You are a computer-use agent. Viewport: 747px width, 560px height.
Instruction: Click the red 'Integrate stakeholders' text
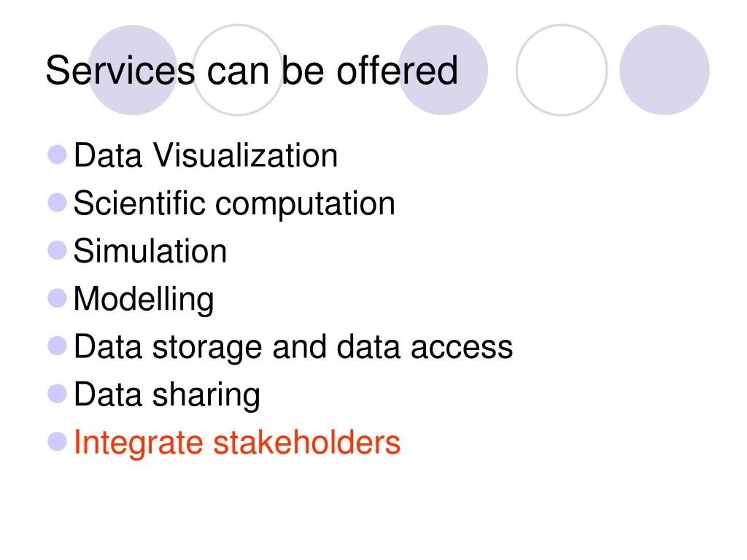pos(237,443)
